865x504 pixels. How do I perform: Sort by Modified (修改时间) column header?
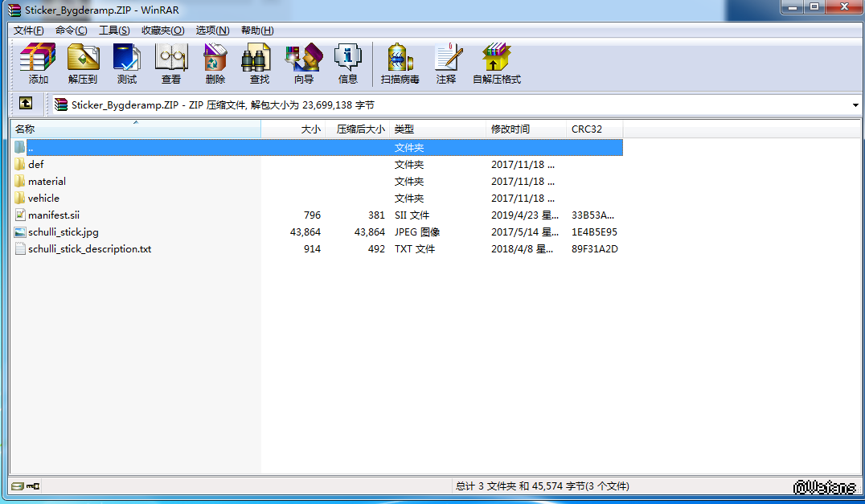[x=527, y=129]
